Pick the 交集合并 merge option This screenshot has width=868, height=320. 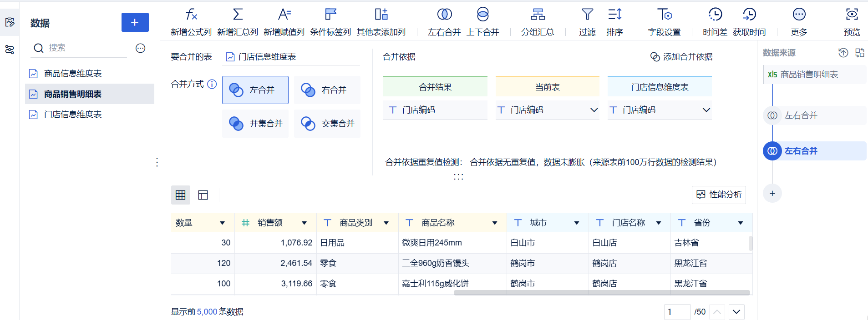tap(327, 124)
